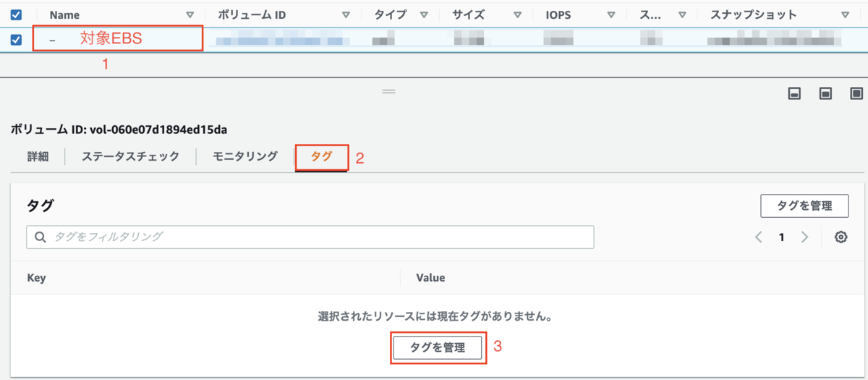Screen dimensions: 868x380
Task: Click the Value column header
Action: 430,277
